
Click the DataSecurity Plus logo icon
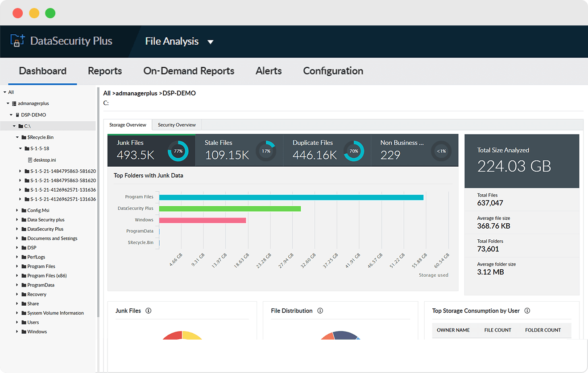pos(17,41)
